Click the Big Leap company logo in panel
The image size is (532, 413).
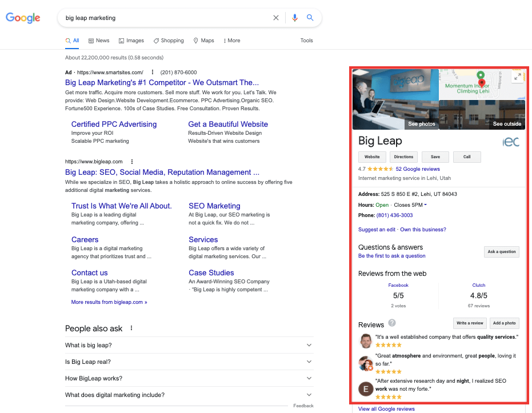tap(511, 142)
